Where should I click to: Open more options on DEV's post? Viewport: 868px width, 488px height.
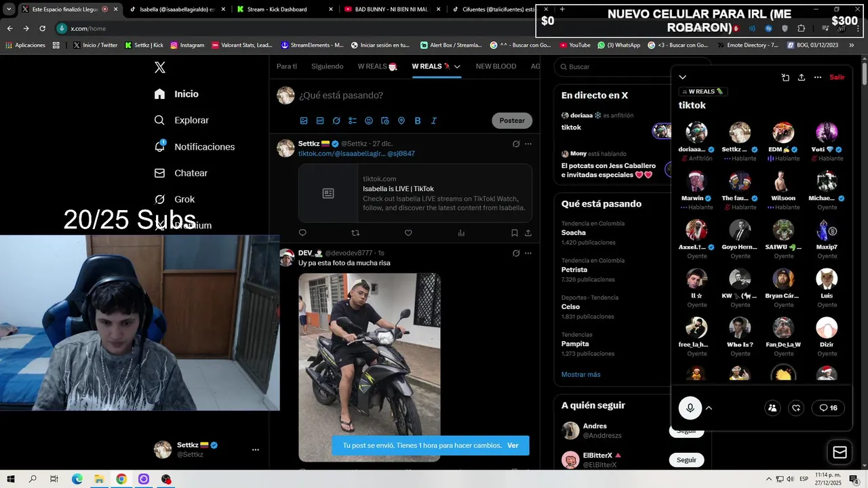(528, 253)
